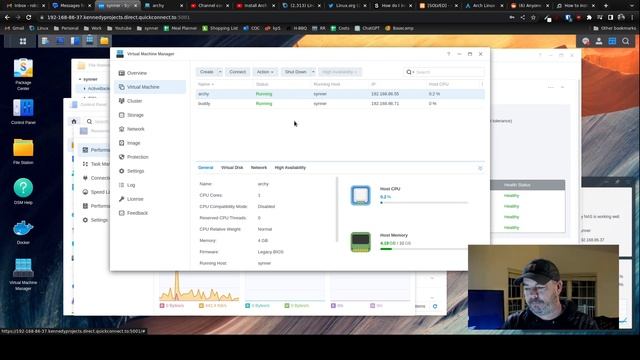Click File Station taskbar icon in DSM

click(104, 41)
